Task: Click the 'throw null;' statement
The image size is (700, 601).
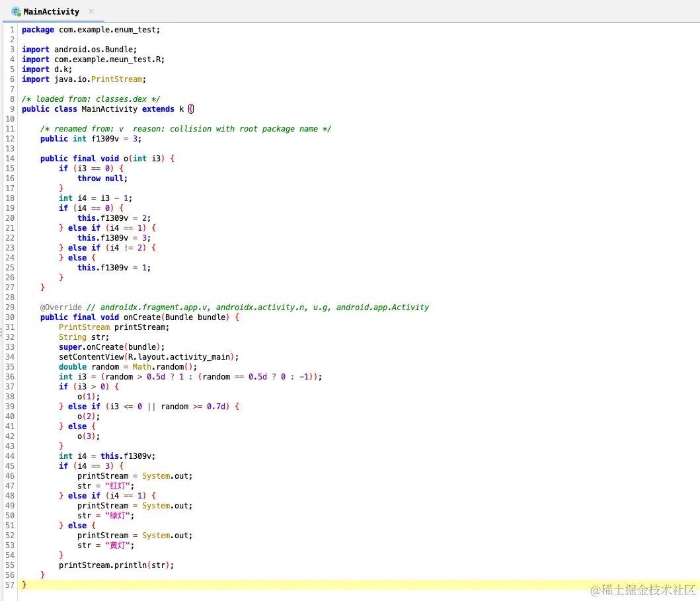Action: 102,178
